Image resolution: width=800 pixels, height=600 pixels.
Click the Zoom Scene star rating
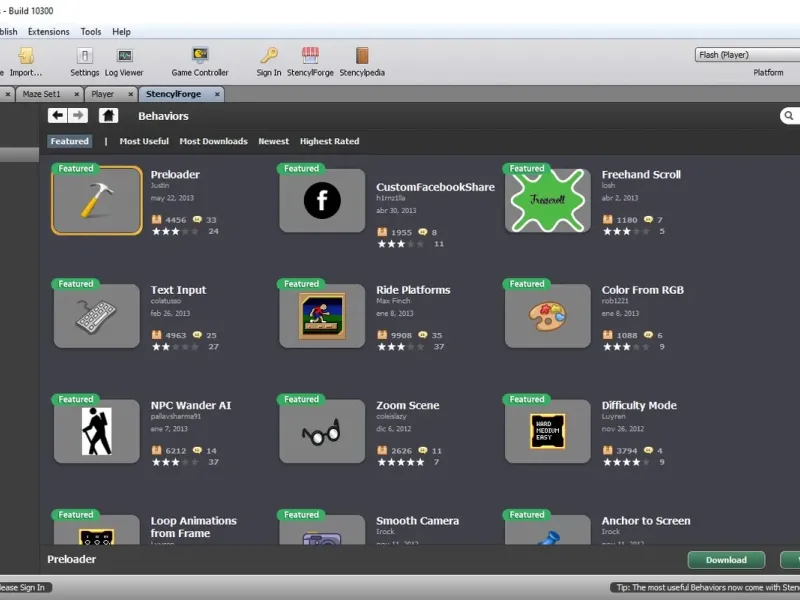[x=401, y=462]
